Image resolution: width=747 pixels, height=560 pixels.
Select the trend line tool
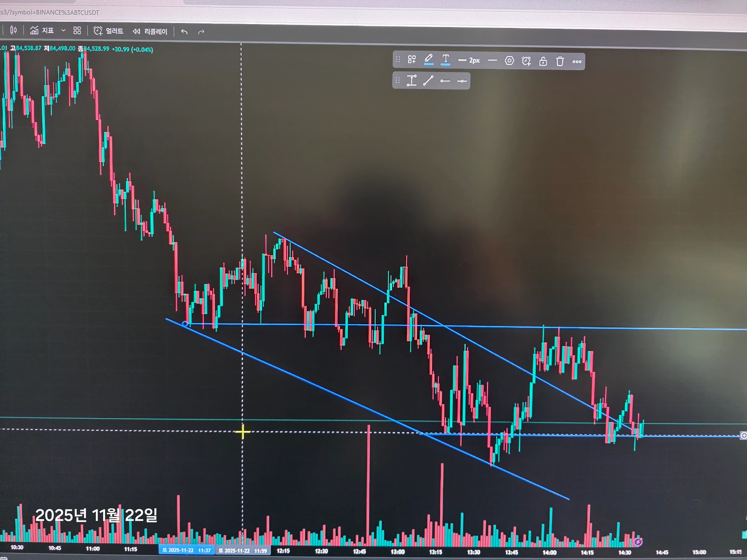(428, 80)
